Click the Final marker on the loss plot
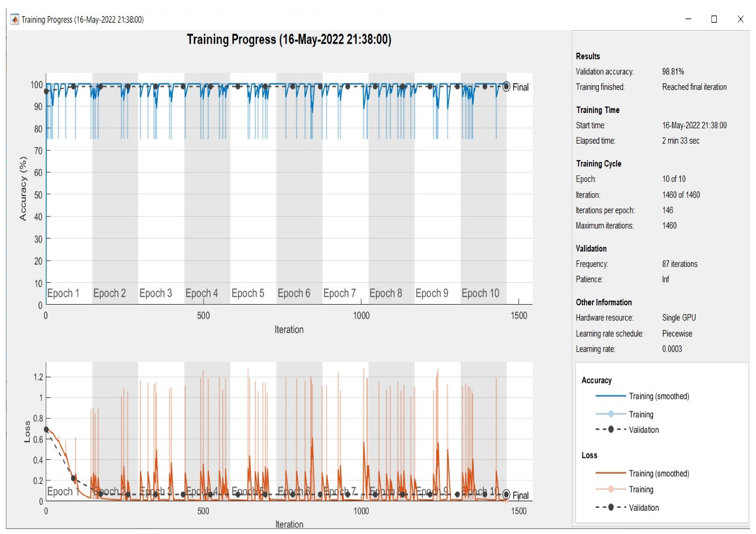The width and height of the screenshot is (756, 534). click(506, 494)
